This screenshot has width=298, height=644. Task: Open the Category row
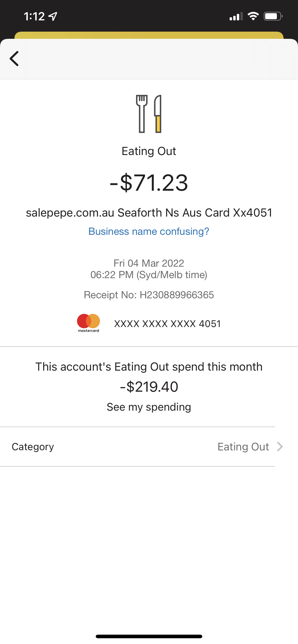click(x=137, y=447)
